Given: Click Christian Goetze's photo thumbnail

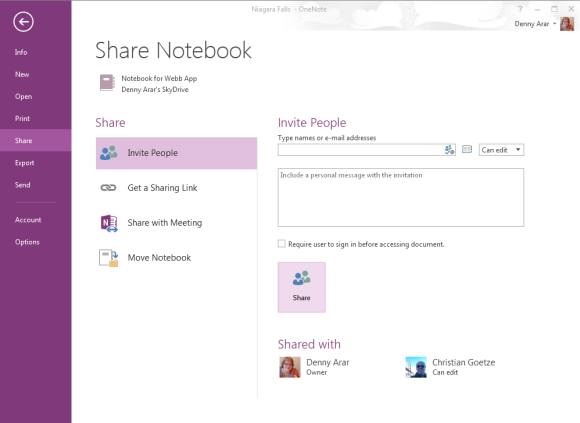Looking at the screenshot, I should (x=416, y=367).
